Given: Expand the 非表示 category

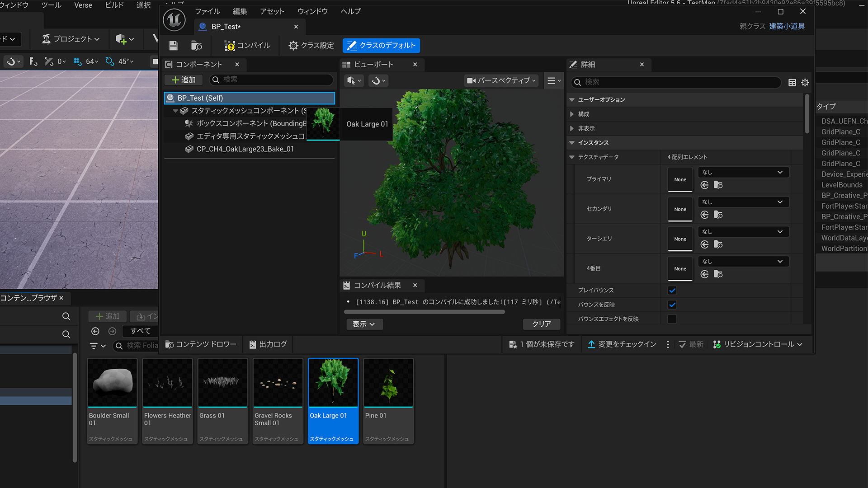Looking at the screenshot, I should click(572, 128).
